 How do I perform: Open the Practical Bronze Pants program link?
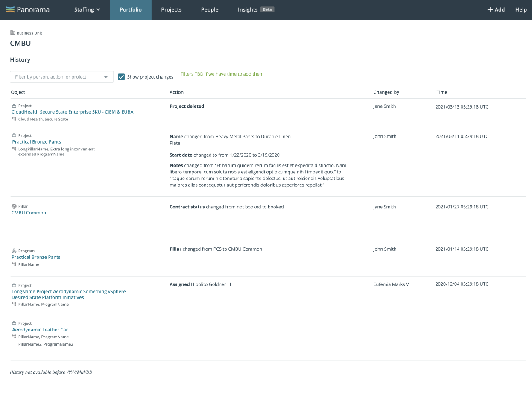tap(36, 257)
